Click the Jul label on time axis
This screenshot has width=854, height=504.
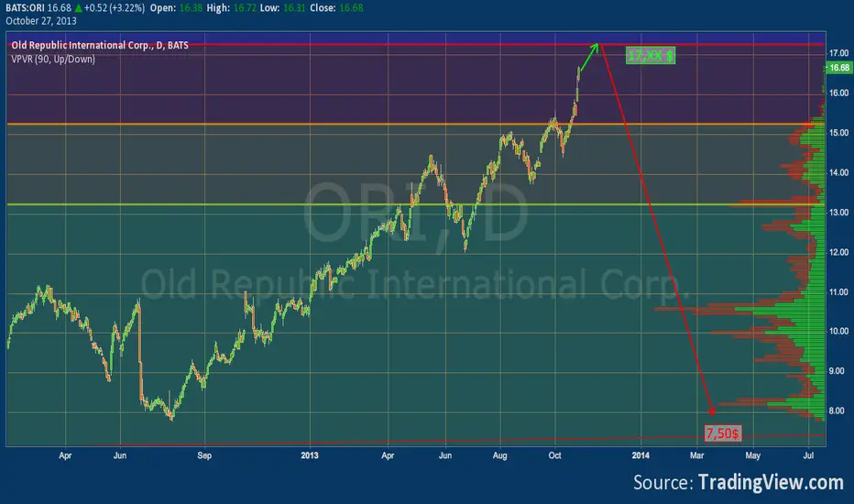click(808, 455)
